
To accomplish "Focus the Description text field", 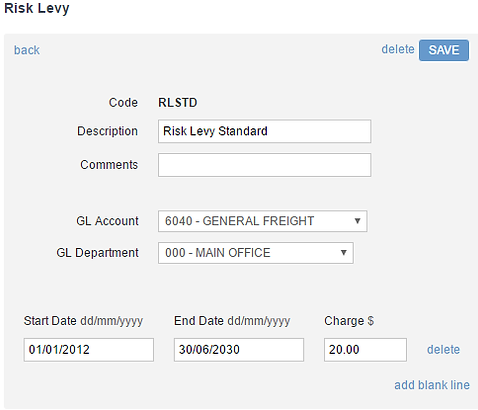I will [264, 131].
